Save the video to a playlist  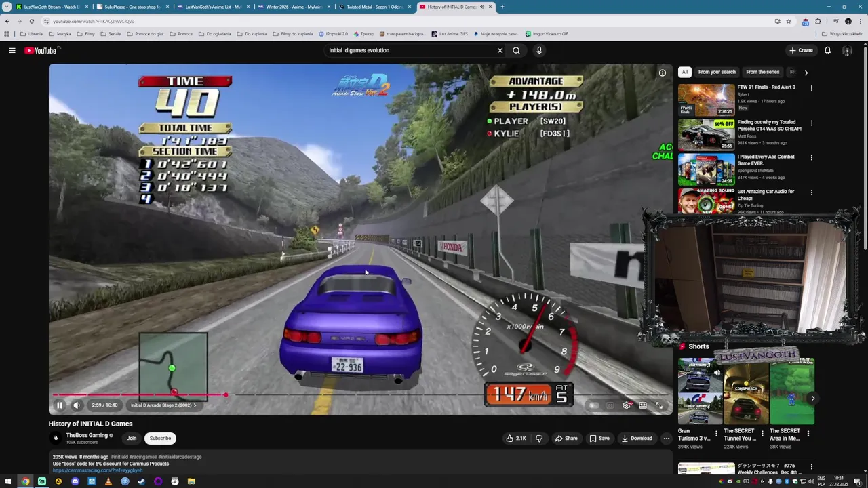(599, 439)
